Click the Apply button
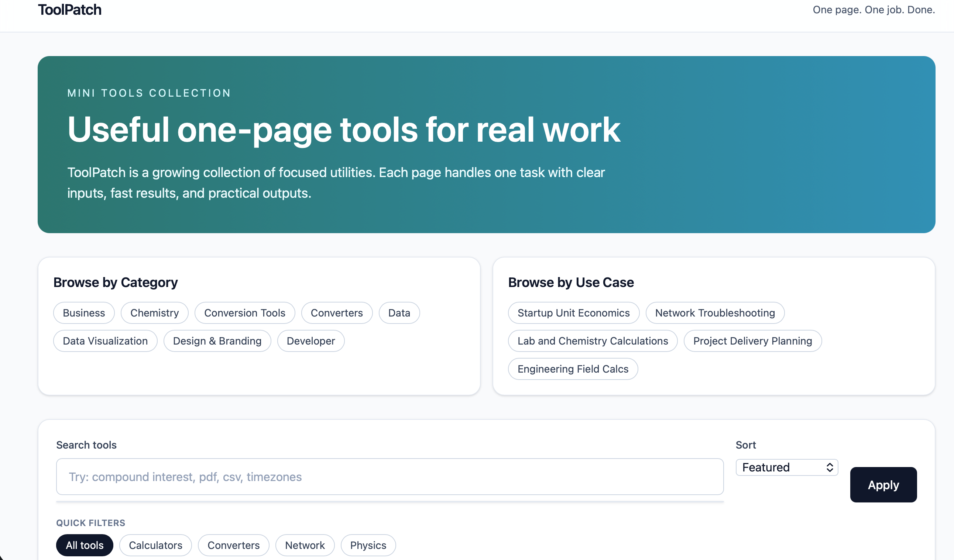Image resolution: width=954 pixels, height=560 pixels. point(883,485)
